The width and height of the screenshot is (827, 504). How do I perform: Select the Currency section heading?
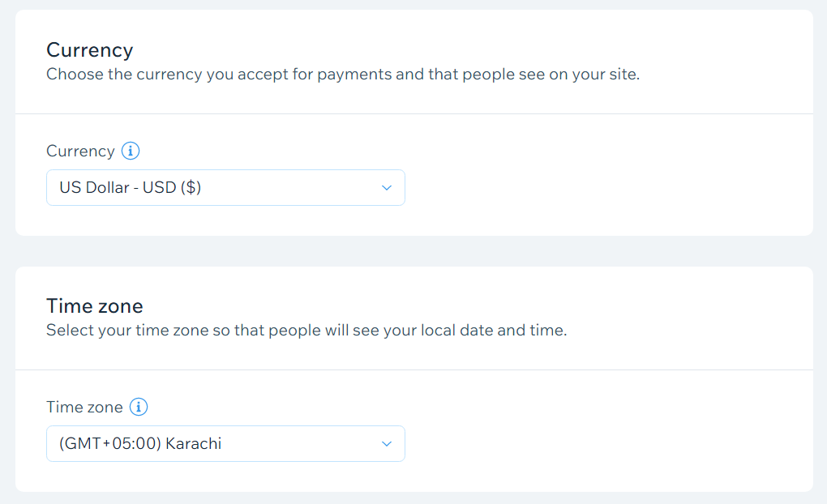90,50
